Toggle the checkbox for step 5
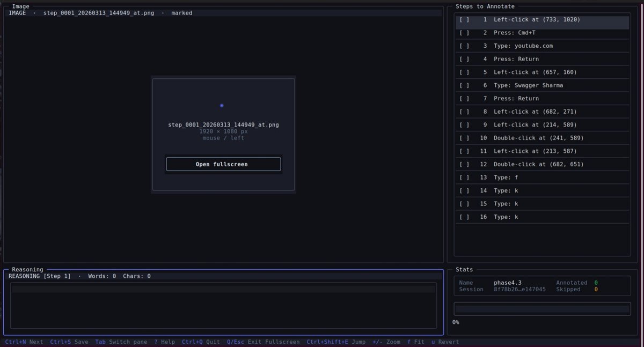 click(x=464, y=72)
